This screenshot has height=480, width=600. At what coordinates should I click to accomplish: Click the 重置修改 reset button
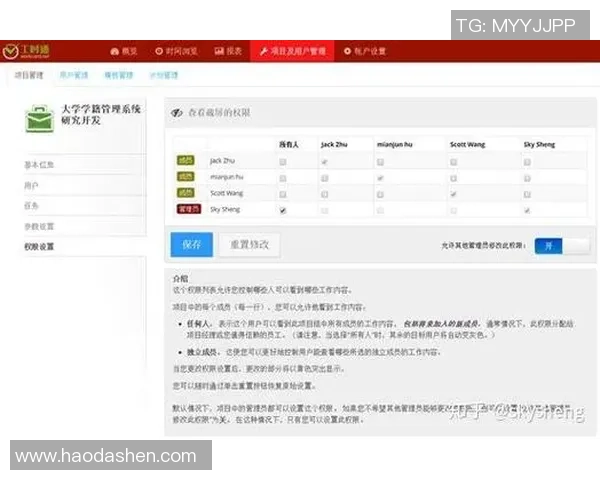[249, 244]
